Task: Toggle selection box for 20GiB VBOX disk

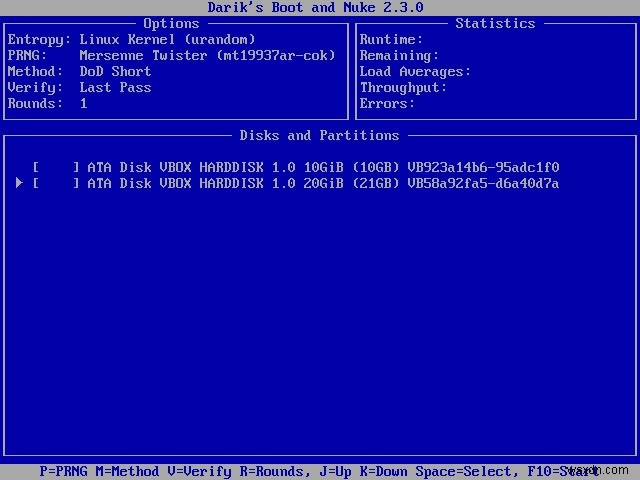Action: coord(56,183)
